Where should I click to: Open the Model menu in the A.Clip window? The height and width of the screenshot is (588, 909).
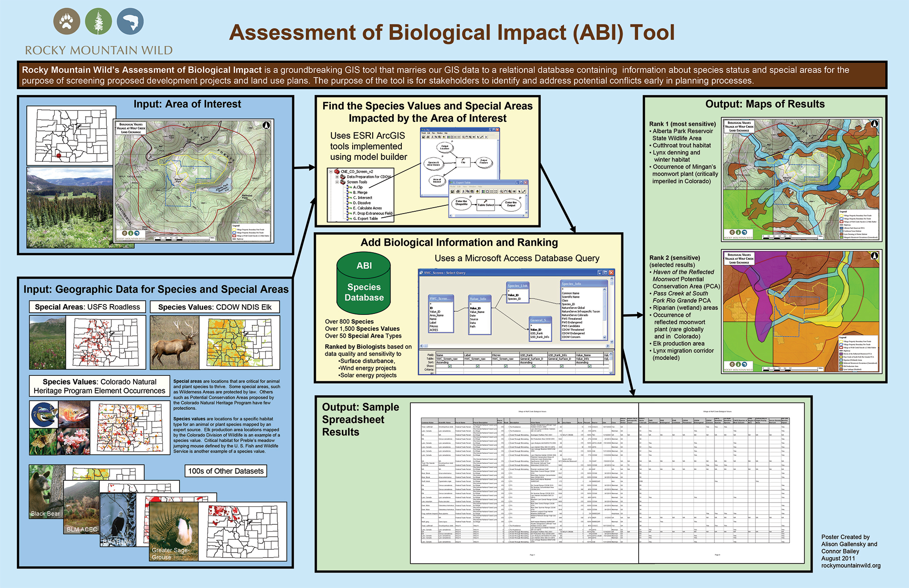click(424, 133)
